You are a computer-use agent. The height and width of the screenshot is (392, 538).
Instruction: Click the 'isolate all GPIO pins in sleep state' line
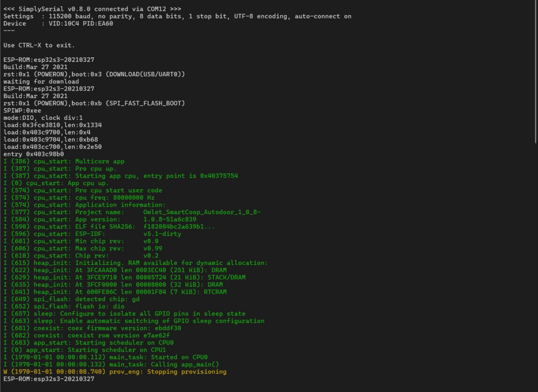click(125, 314)
